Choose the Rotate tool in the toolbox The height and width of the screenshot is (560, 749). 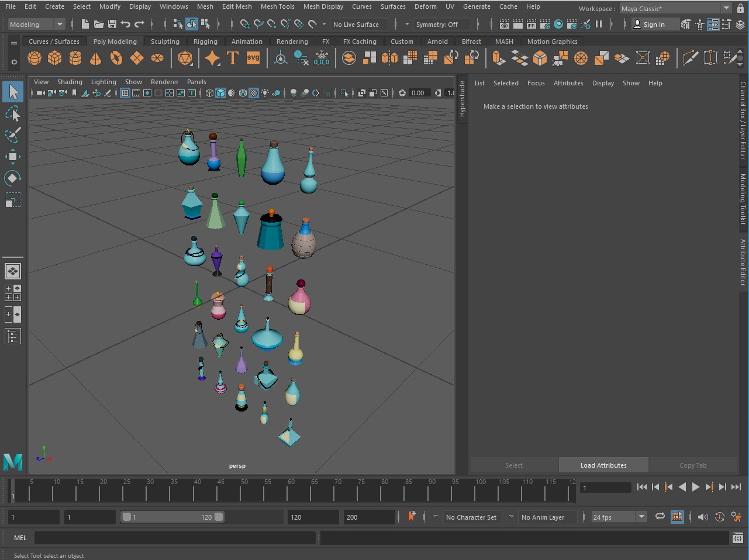[x=13, y=178]
